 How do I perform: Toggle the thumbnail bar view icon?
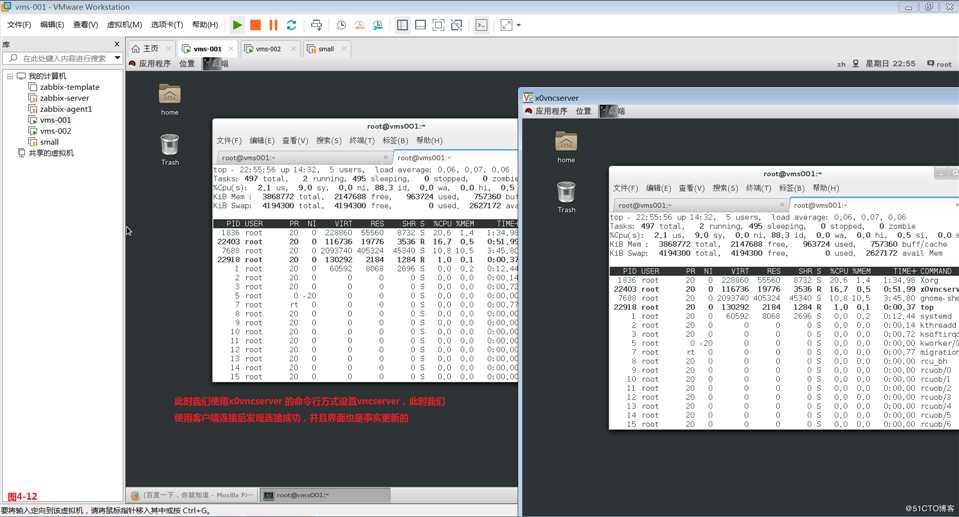[x=420, y=25]
